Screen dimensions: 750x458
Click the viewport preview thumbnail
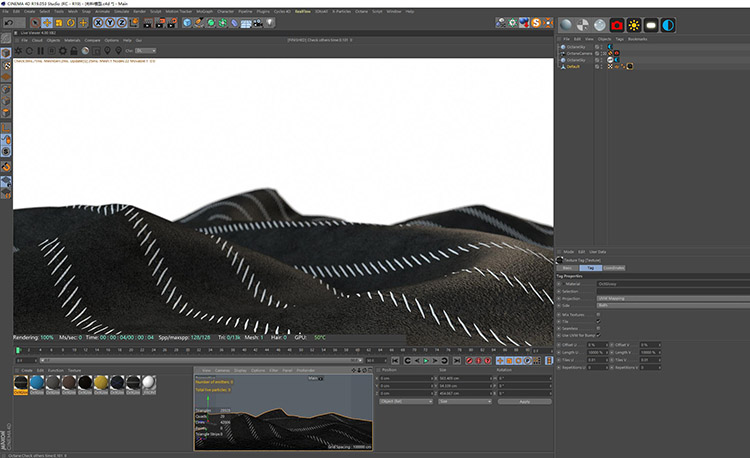click(x=283, y=412)
